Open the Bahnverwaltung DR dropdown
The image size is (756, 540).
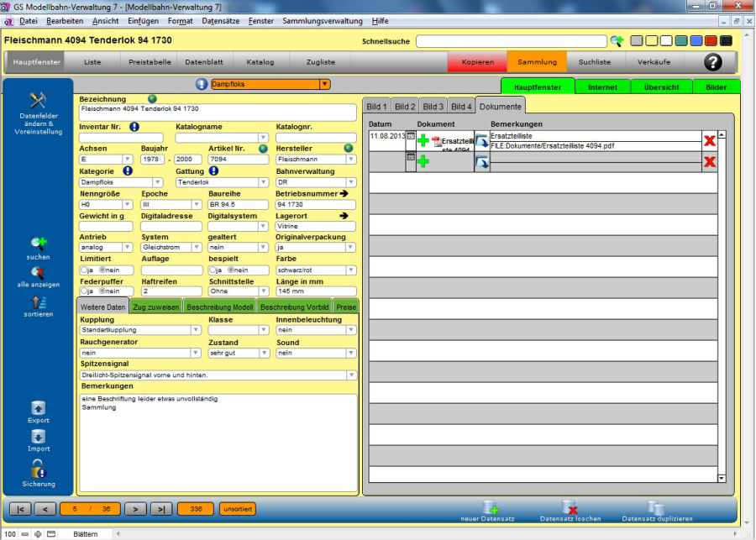pos(351,182)
